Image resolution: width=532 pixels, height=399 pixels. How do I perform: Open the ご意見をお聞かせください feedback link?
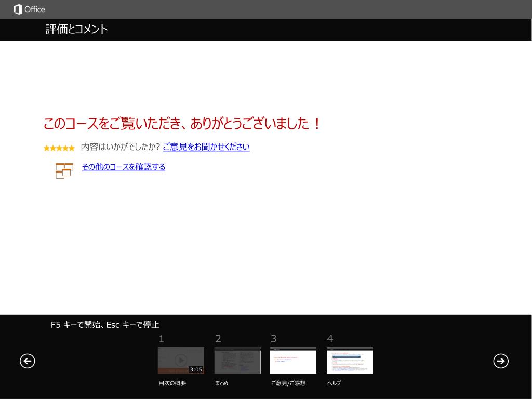click(x=206, y=147)
